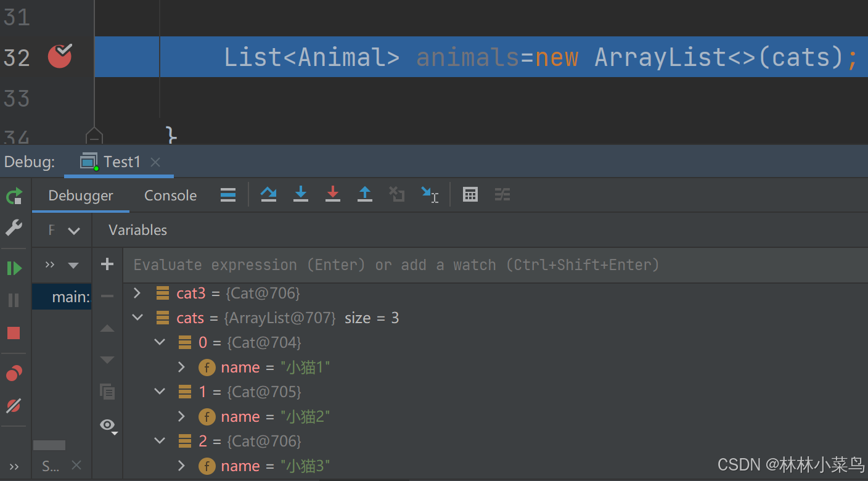Open the Evaluate Expression calculator icon
868x481 pixels.
point(470,194)
